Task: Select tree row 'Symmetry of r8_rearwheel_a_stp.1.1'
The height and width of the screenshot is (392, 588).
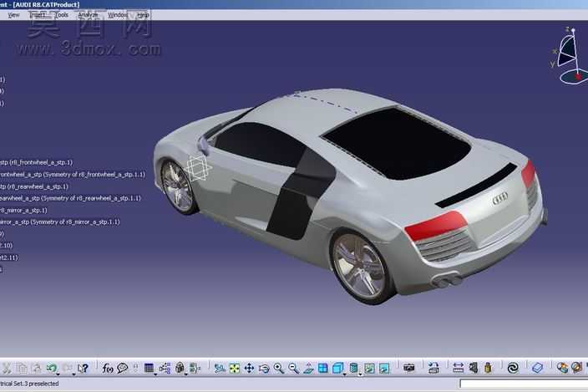Action: pos(70,198)
